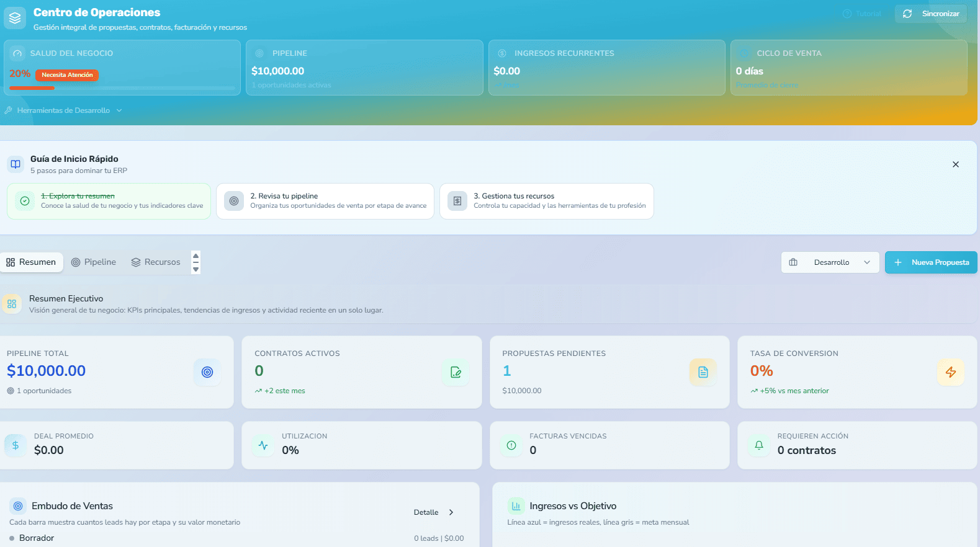Click the Pipeline header card target icon

tap(259, 53)
